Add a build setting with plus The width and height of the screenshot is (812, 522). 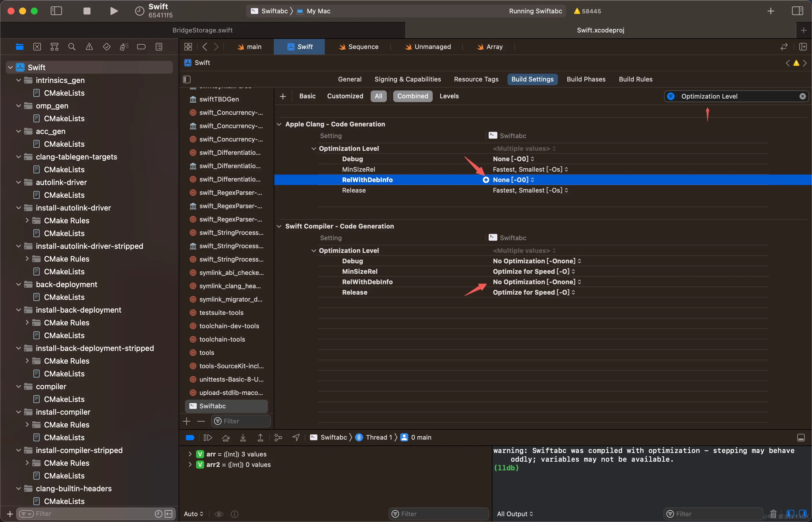point(283,96)
